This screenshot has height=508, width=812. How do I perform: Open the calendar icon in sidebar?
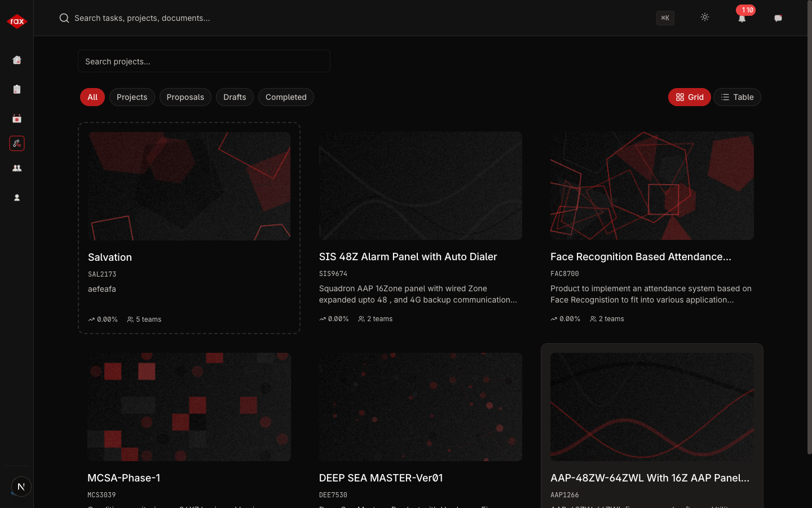pyautogui.click(x=17, y=119)
